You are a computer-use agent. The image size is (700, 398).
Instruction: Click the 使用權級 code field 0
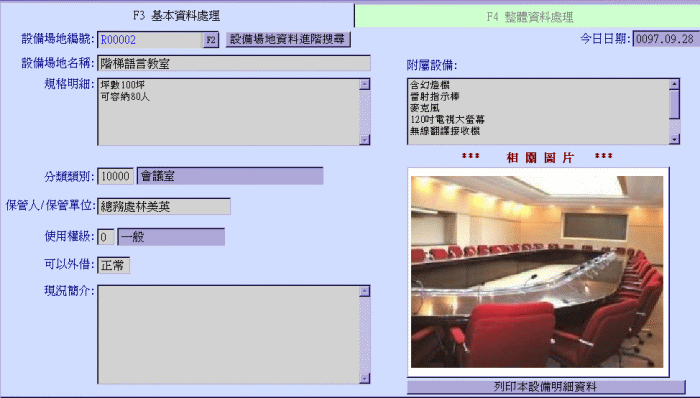click(x=105, y=237)
